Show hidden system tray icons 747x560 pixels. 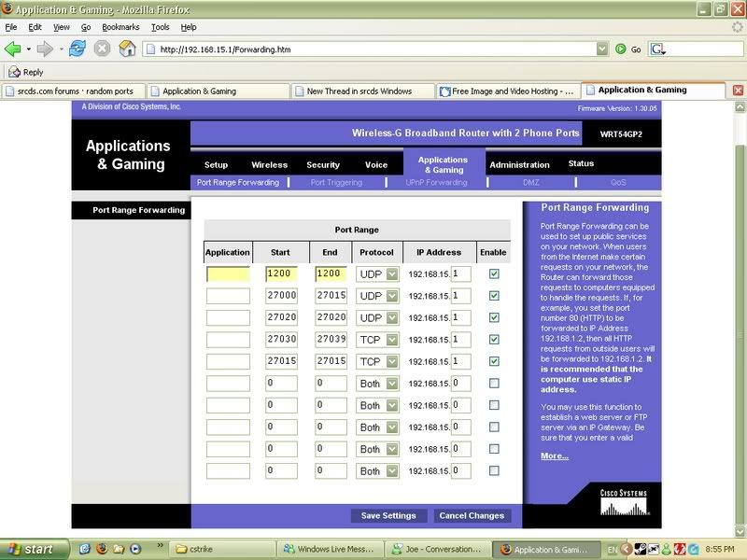tap(626, 549)
